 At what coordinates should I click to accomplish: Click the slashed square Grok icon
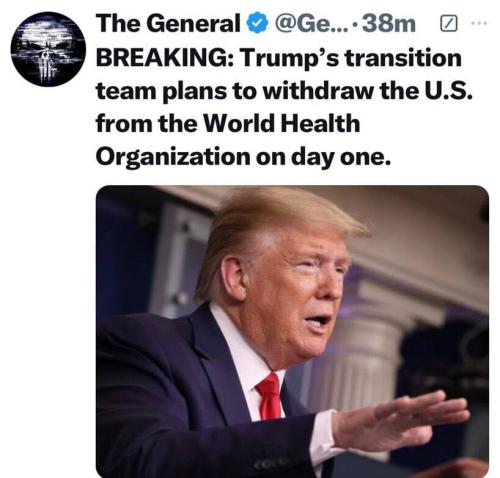(448, 24)
